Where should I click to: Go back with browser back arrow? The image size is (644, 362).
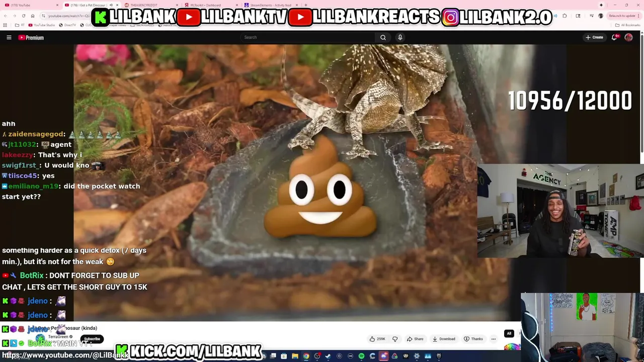pyautogui.click(x=5, y=16)
